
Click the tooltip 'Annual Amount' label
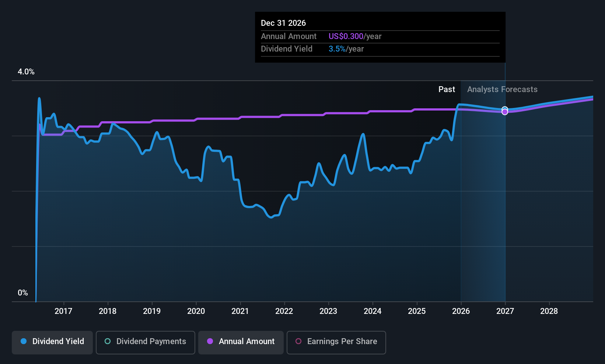click(x=288, y=36)
